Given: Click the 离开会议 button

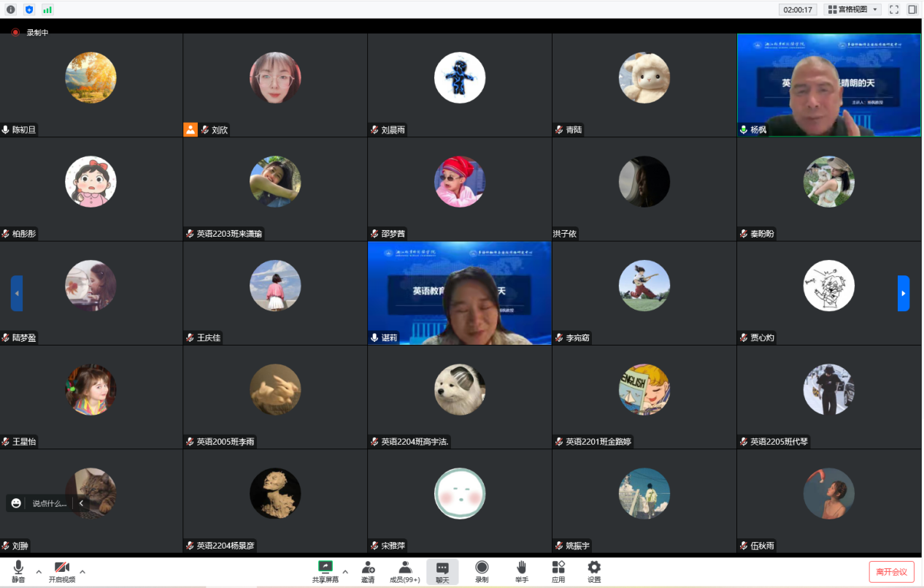Looking at the screenshot, I should (x=891, y=572).
